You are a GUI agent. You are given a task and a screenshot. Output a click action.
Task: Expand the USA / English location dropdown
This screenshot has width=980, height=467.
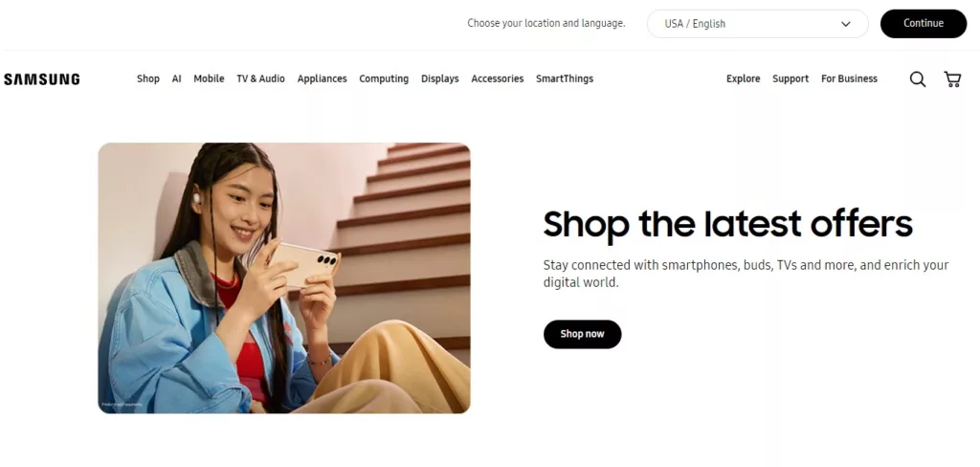758,24
